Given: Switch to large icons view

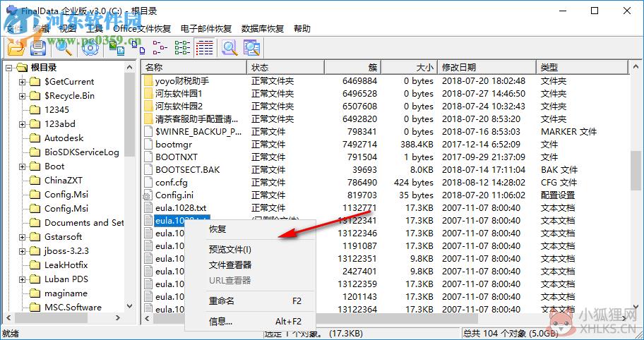Looking at the screenshot, I should (x=117, y=48).
